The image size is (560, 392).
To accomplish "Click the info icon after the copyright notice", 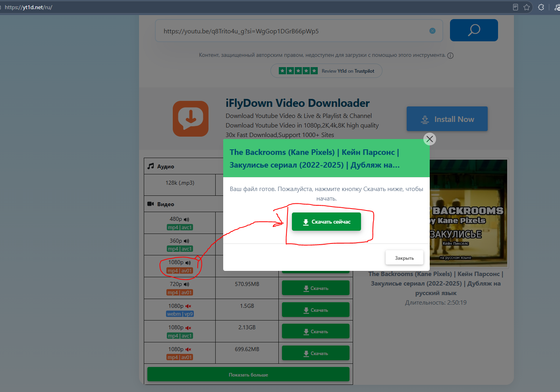I will (450, 56).
